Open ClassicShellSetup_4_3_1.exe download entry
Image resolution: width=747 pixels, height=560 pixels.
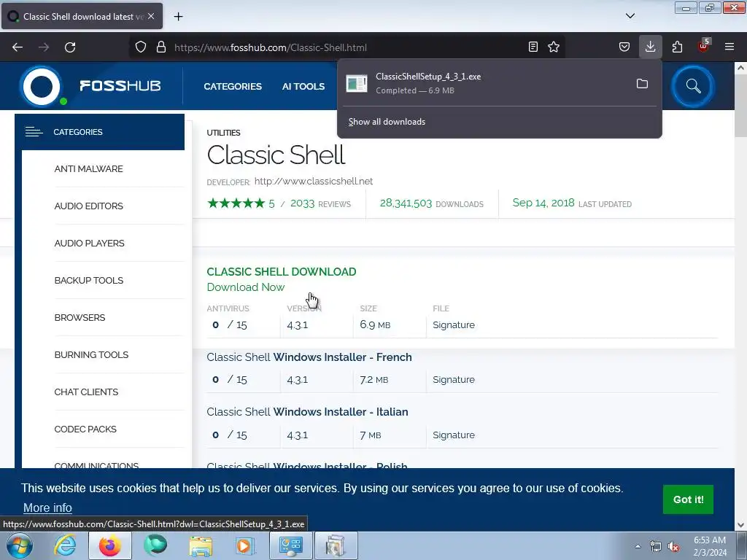485,83
